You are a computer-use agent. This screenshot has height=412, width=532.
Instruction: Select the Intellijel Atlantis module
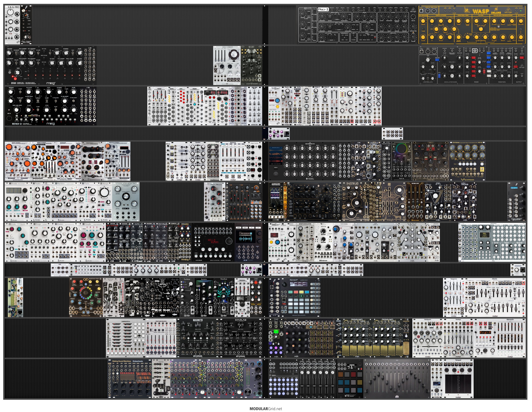click(495, 297)
